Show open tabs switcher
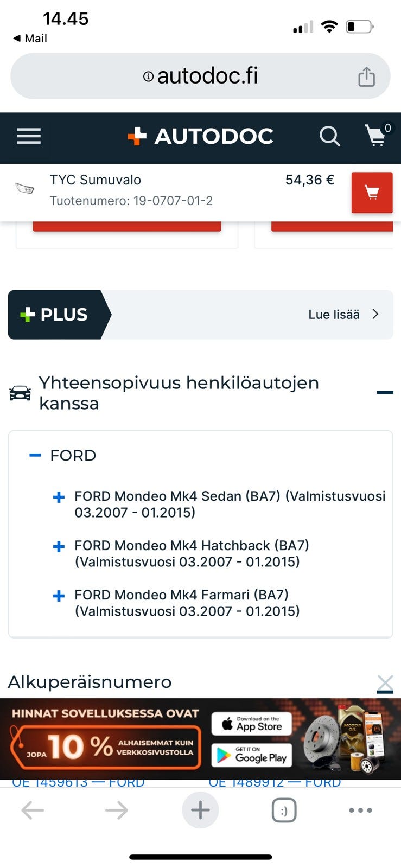This screenshot has height=868, width=401. [x=283, y=810]
